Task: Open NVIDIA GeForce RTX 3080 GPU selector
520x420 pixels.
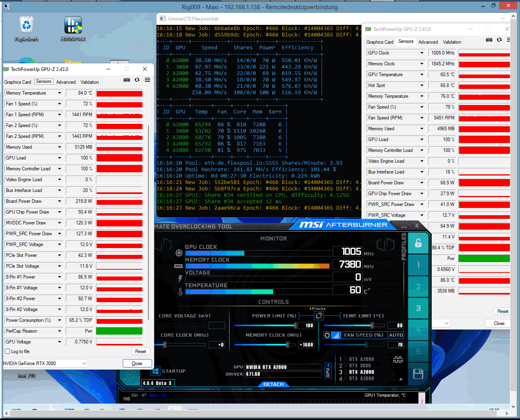Action: pyautogui.click(x=45, y=363)
